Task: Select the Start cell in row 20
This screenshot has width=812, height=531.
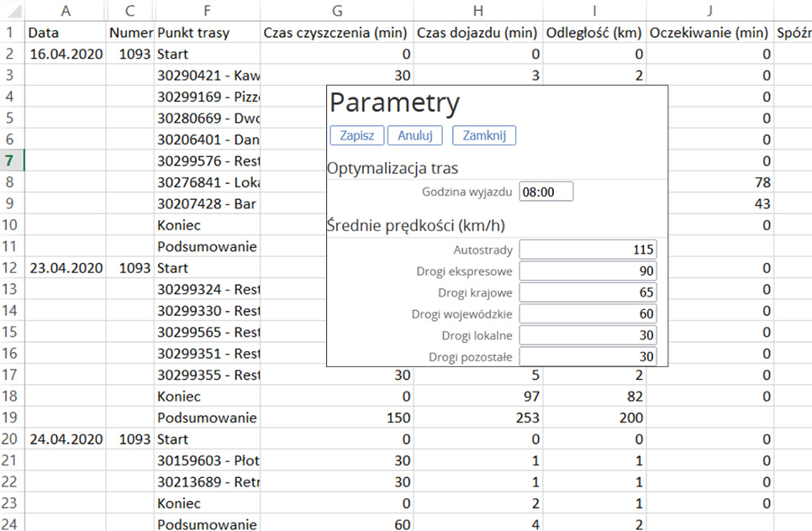Action: 171,438
